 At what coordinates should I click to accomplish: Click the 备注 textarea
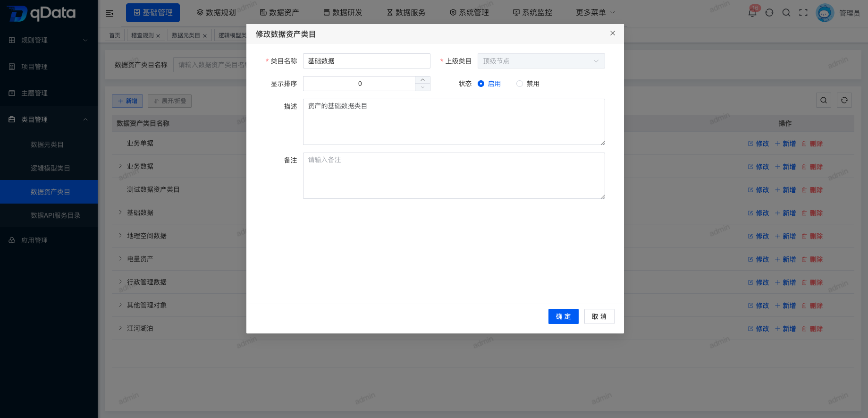(x=454, y=176)
